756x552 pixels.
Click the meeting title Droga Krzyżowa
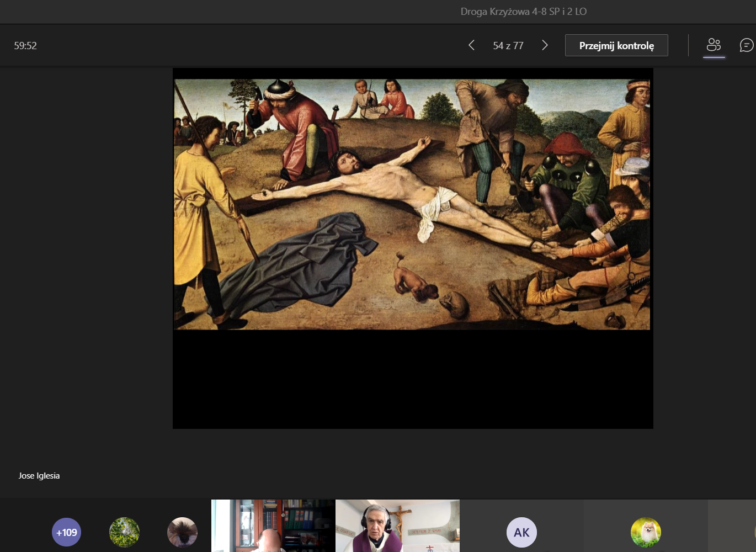click(x=524, y=12)
